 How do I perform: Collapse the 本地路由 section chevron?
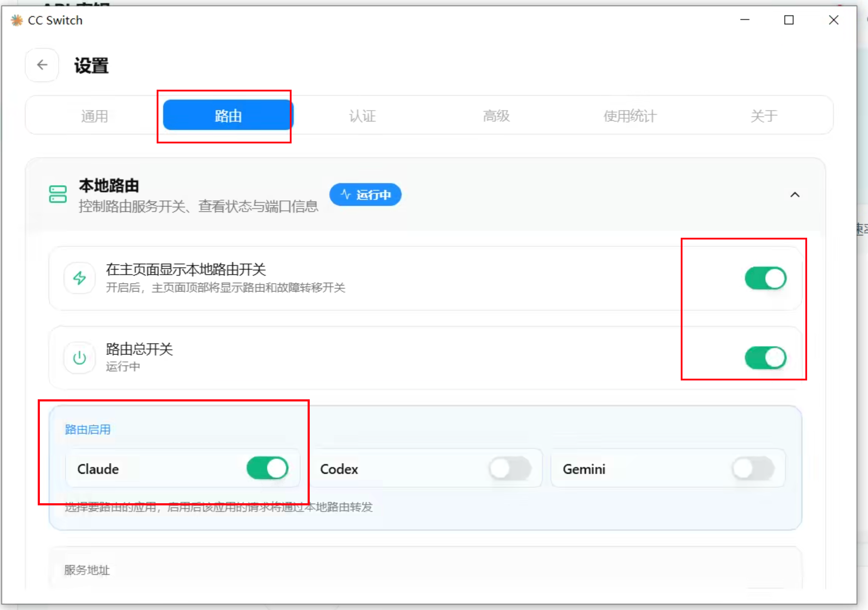795,195
